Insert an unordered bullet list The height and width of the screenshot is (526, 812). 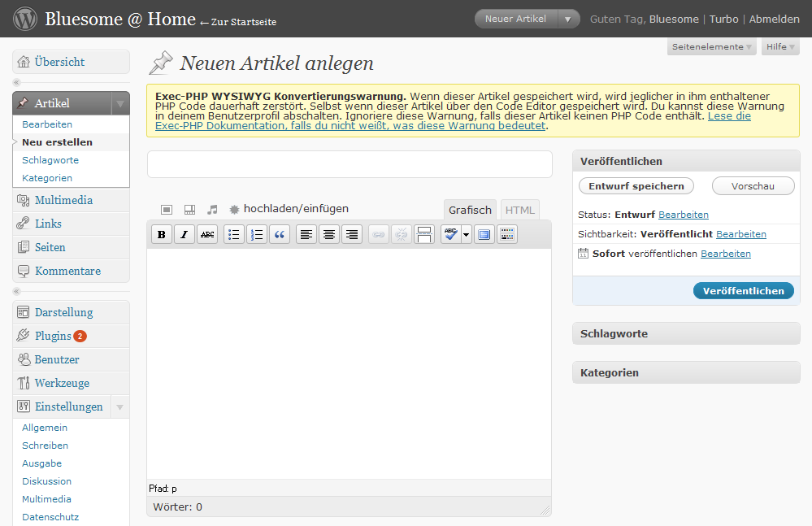tap(234, 235)
